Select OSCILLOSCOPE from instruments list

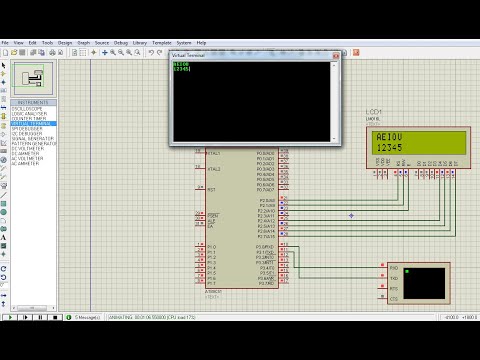point(27,109)
